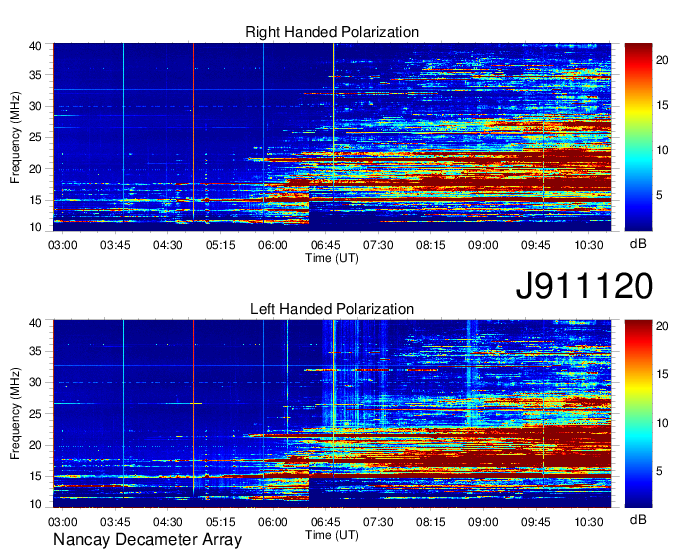Click the 15 MHz tick on the lower frequency axis
The height and width of the screenshot is (552, 680).
point(35,477)
